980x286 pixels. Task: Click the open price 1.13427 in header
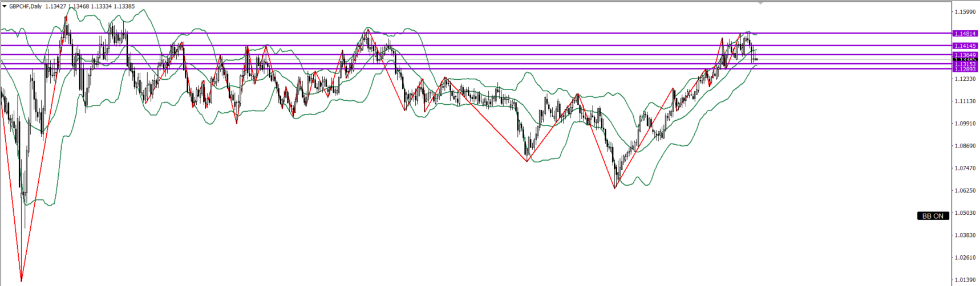tap(56, 6)
